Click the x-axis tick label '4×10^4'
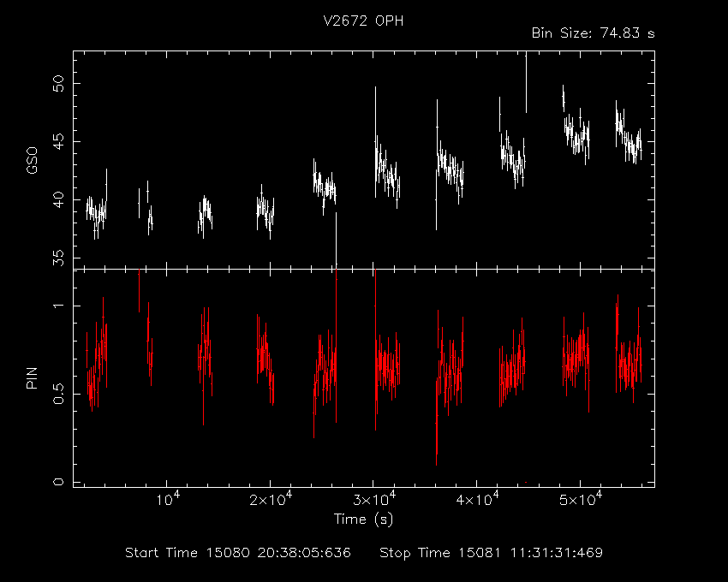Image resolution: width=728 pixels, height=582 pixels. click(477, 499)
